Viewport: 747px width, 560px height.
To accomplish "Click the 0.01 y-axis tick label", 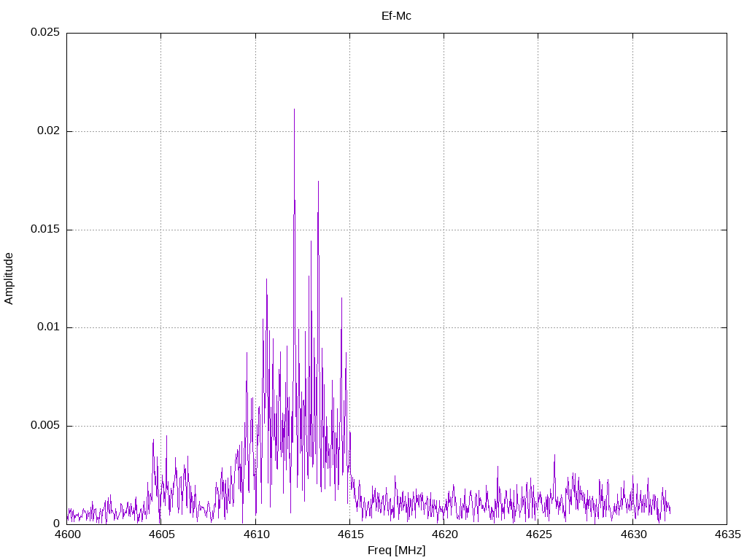I will point(47,327).
